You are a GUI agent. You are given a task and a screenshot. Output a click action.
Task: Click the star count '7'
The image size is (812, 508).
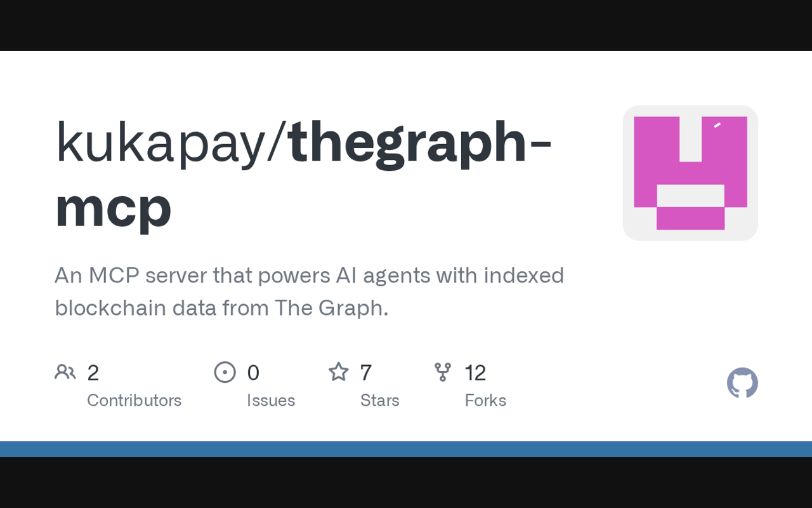pos(366,373)
